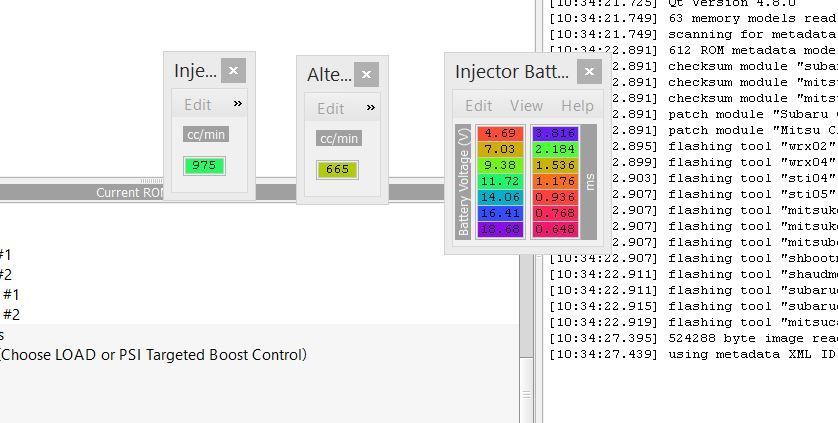This screenshot has height=423, width=838.
Task: Open Help menu in Injector Battery window
Action: click(x=577, y=105)
